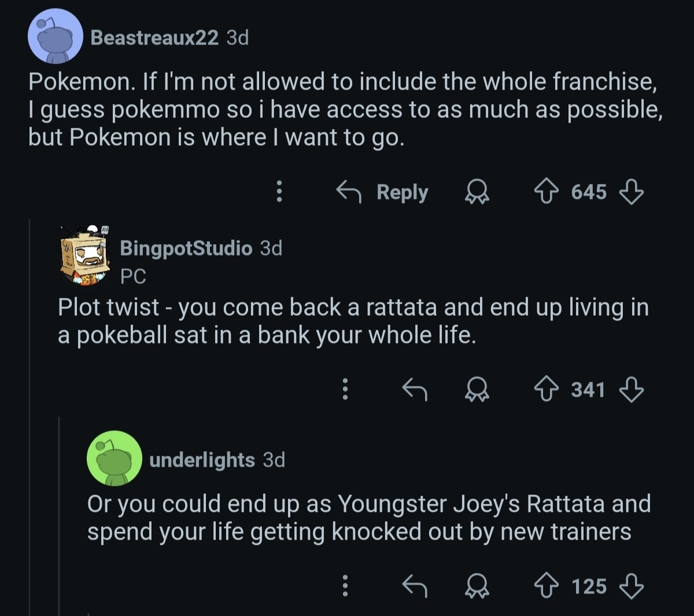Reply to underlights using arrow icon
This screenshot has width=694, height=616.
(x=414, y=587)
